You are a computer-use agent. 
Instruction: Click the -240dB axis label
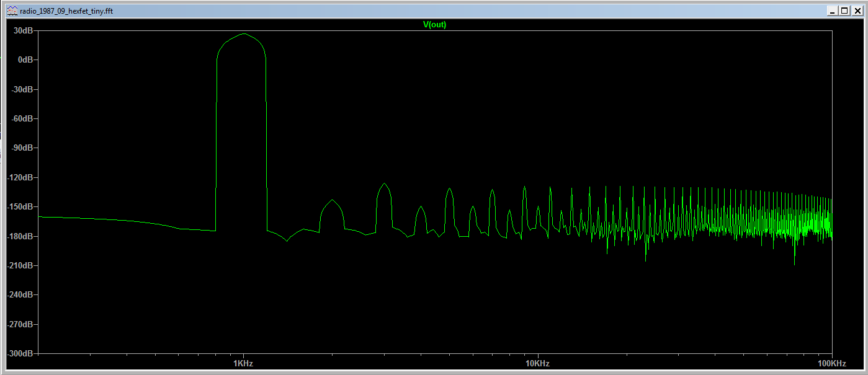(x=20, y=295)
